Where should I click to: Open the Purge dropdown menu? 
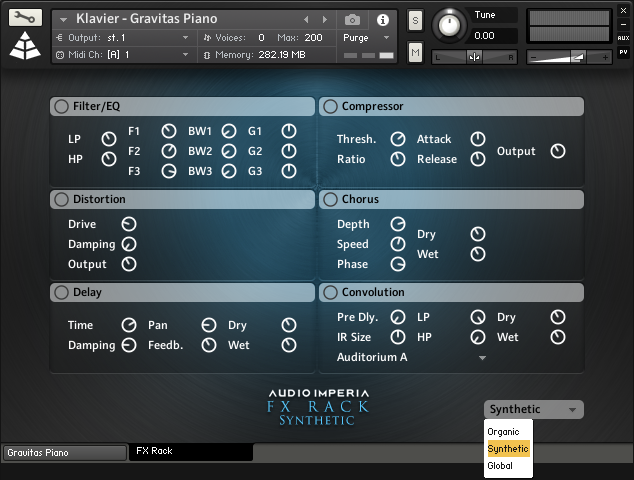(x=386, y=38)
